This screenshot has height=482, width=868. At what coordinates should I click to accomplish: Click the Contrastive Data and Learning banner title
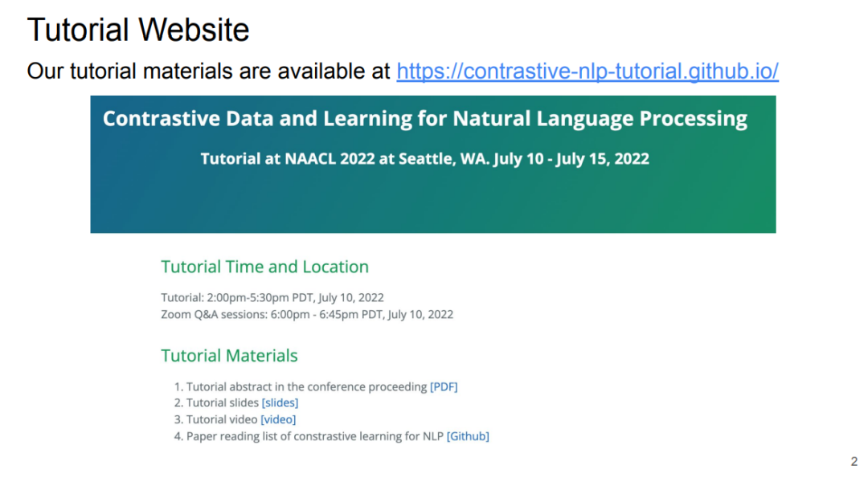(424, 118)
